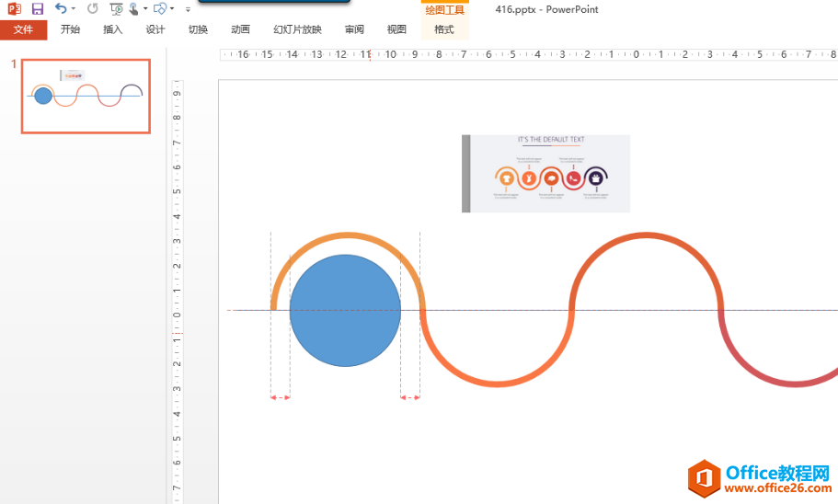The width and height of the screenshot is (838, 504).
Task: Click the reference infographic image on slide
Action: click(x=545, y=173)
